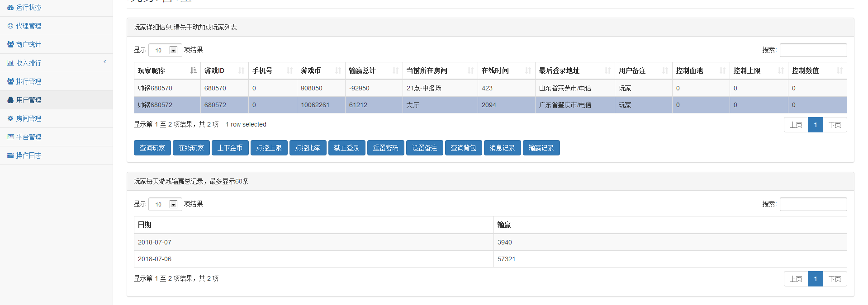This screenshot has width=868, height=305.
Task: Open the daily records page-size dropdown
Action: 165,204
